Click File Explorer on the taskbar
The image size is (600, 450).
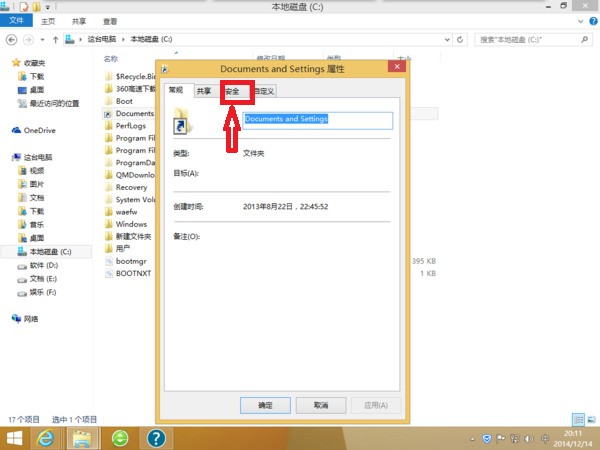[x=83, y=439]
